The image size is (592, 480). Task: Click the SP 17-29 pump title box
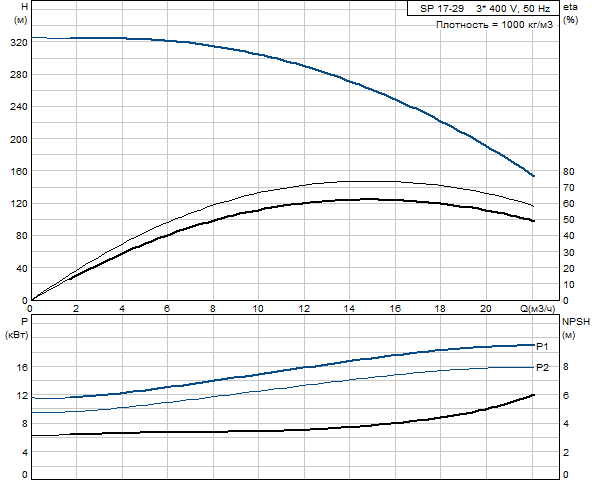point(483,8)
